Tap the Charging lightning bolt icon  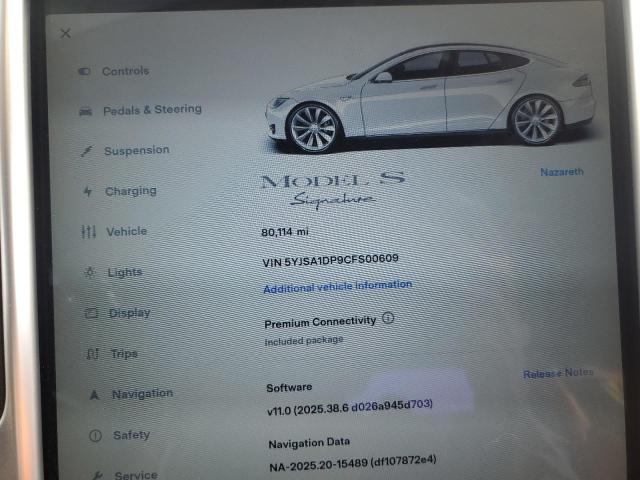tap(86, 191)
